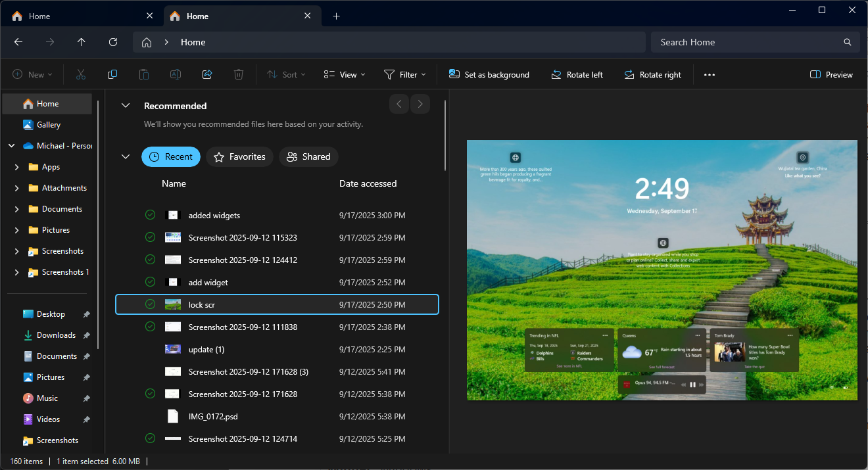Expand the Documents folder in sidebar

click(x=16, y=209)
